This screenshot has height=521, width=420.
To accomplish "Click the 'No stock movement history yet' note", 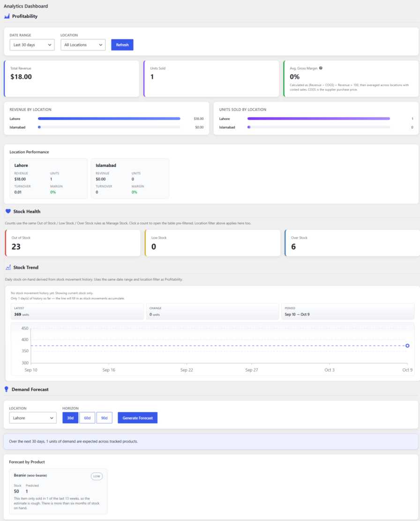I will (52, 293).
